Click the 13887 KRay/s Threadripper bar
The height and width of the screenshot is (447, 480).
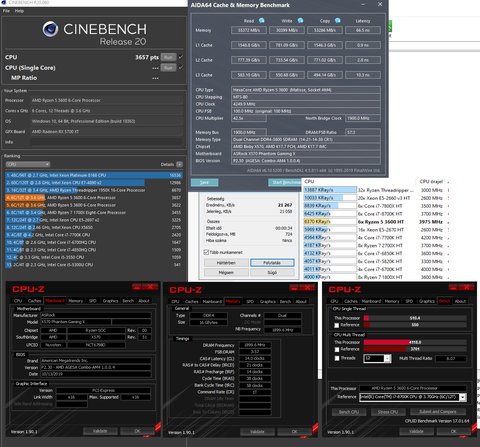click(x=330, y=190)
